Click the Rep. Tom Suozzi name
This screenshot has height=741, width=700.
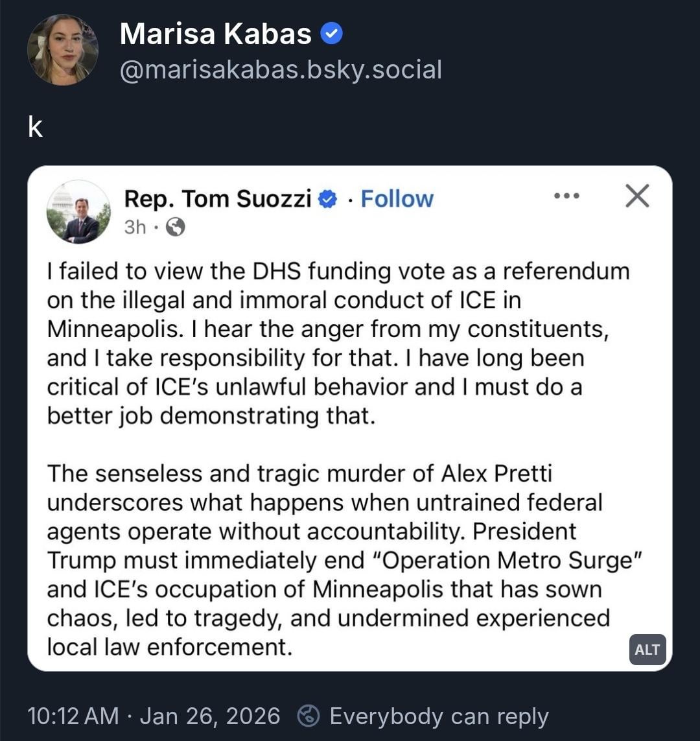[x=218, y=198]
